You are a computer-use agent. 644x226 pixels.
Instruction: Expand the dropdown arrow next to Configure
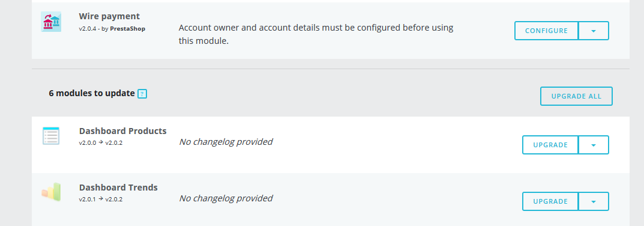click(594, 31)
